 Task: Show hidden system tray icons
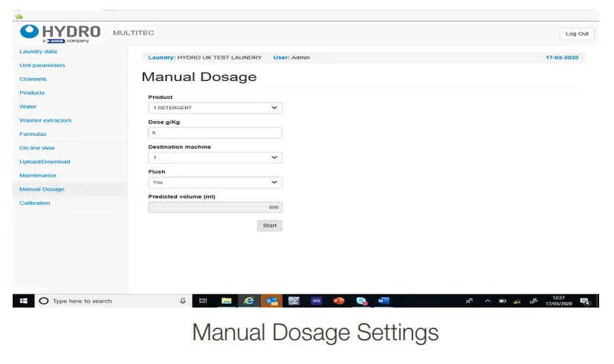tap(488, 301)
